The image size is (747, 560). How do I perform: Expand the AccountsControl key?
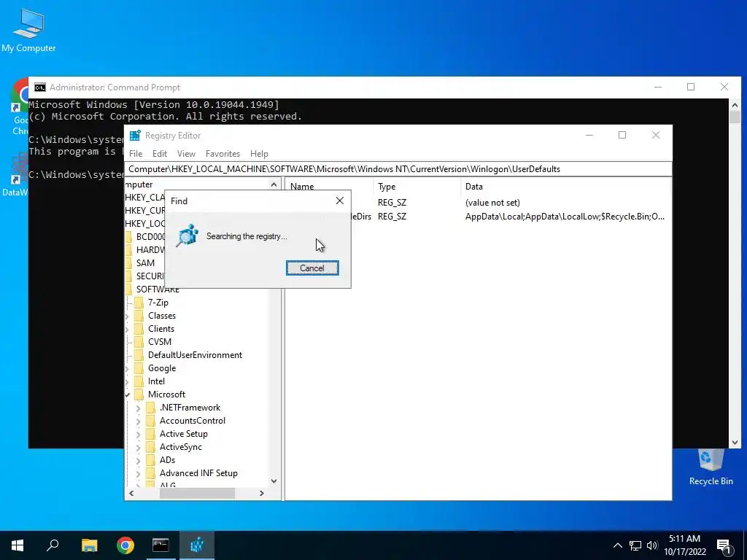[138, 421]
